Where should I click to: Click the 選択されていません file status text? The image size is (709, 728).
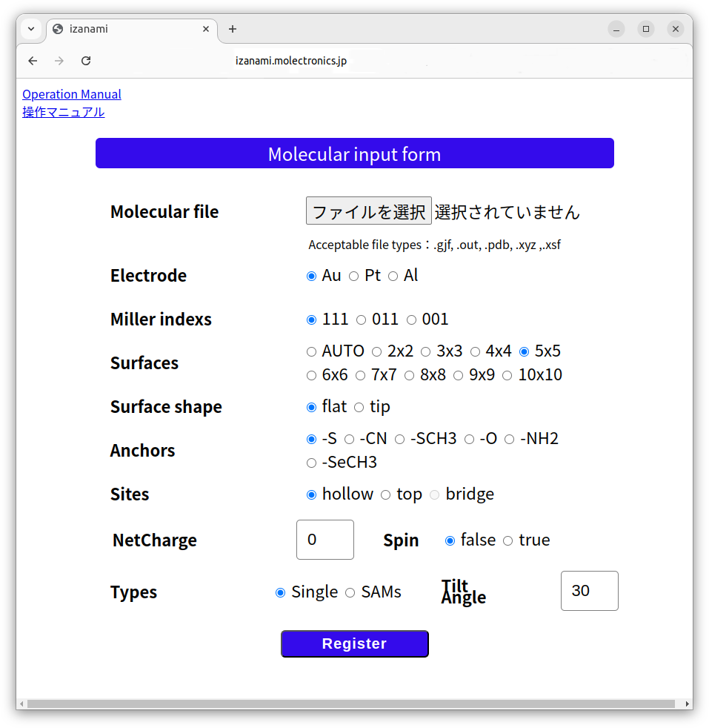tap(507, 212)
